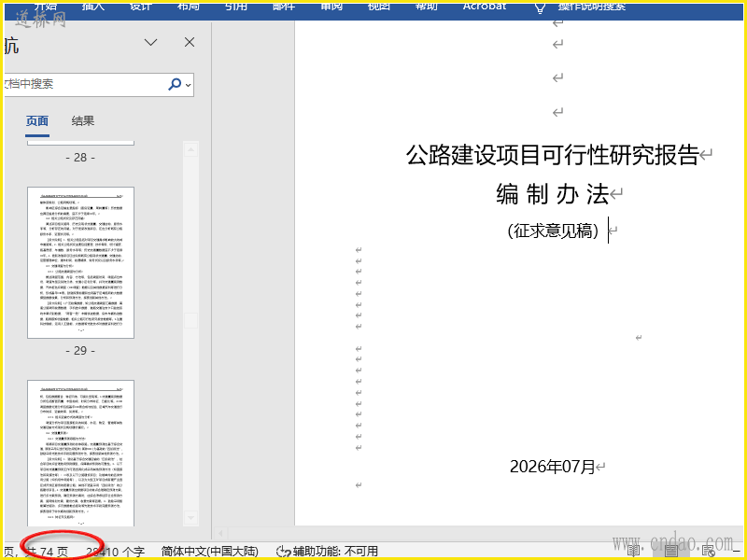This screenshot has width=747, height=560.
Task: Open the 帮助 ribbon tab
Action: [427, 7]
